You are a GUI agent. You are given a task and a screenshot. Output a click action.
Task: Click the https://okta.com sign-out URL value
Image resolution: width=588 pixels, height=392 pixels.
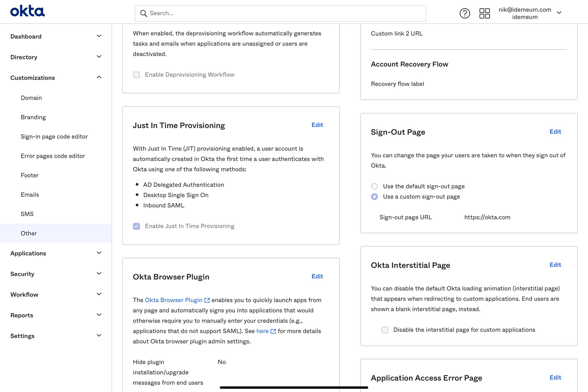click(x=487, y=217)
